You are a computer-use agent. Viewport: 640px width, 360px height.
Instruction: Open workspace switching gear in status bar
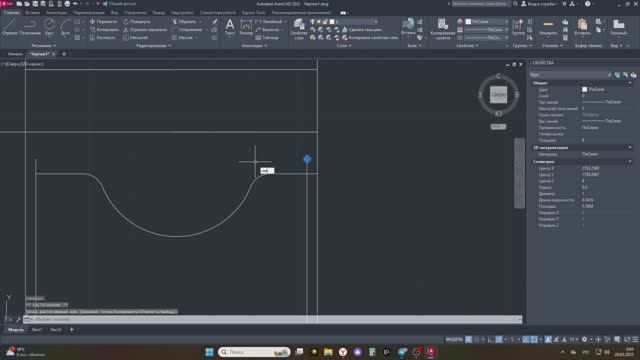coord(584,340)
